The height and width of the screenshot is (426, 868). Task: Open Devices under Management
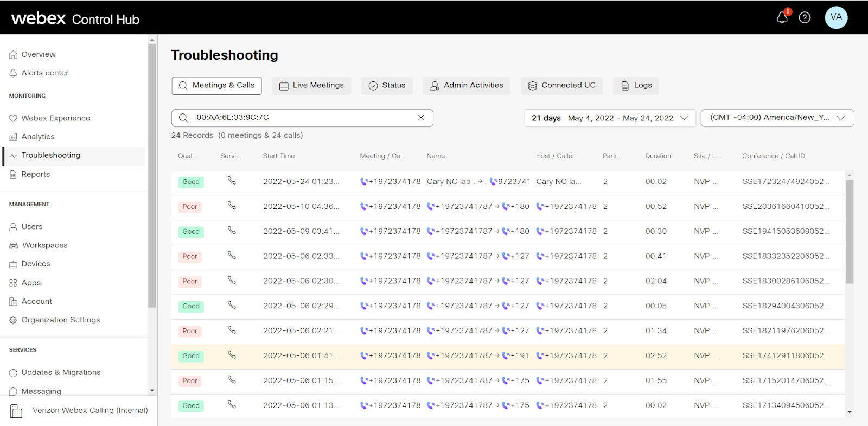36,264
